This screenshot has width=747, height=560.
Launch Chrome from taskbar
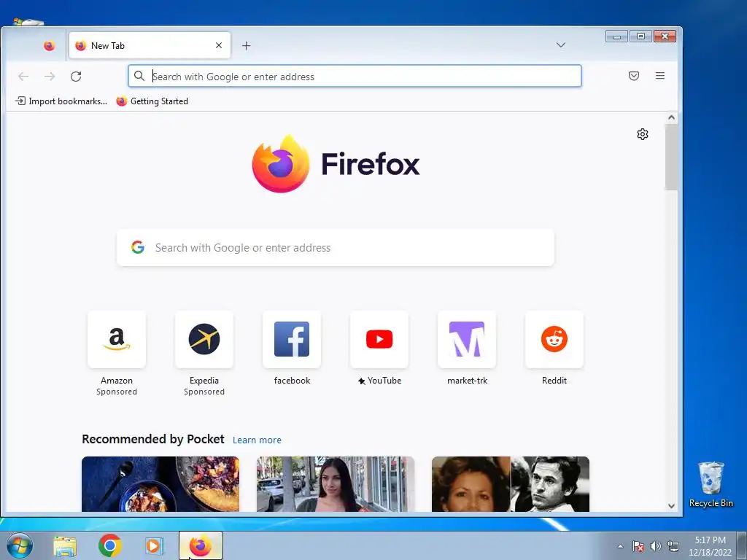(x=109, y=545)
